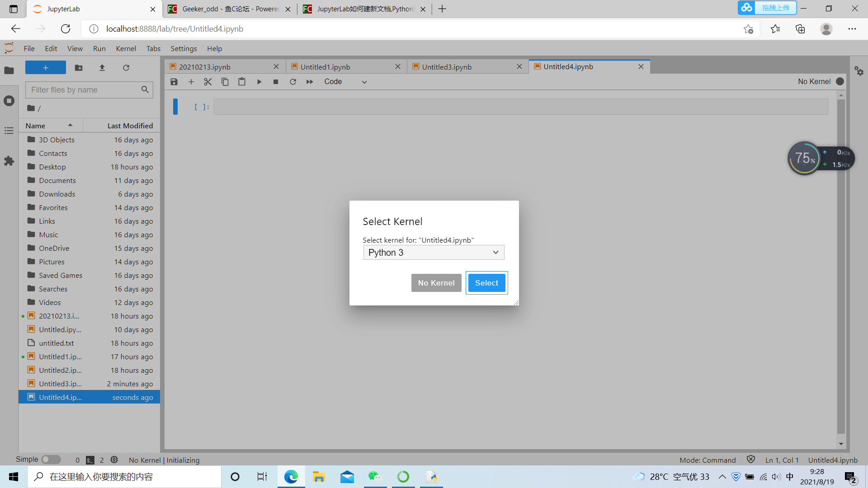
Task: Open Running Terminals and Kernels sidebar
Action: (x=9, y=101)
